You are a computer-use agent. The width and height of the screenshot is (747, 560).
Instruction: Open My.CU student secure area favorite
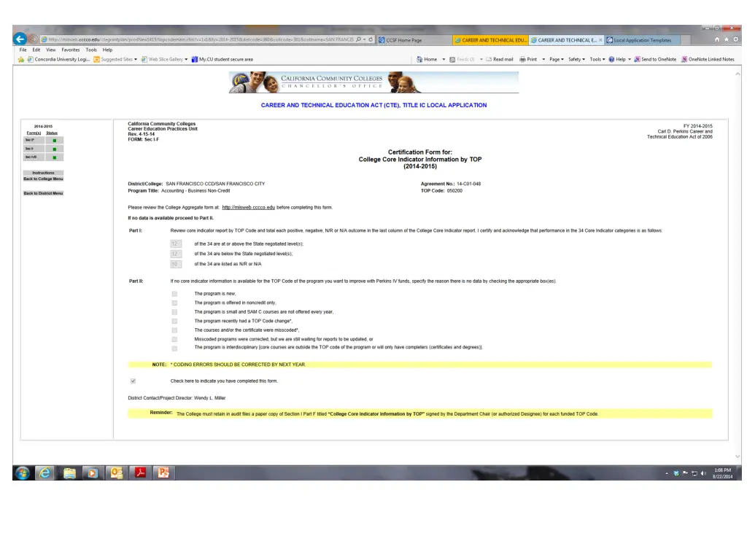click(x=222, y=60)
